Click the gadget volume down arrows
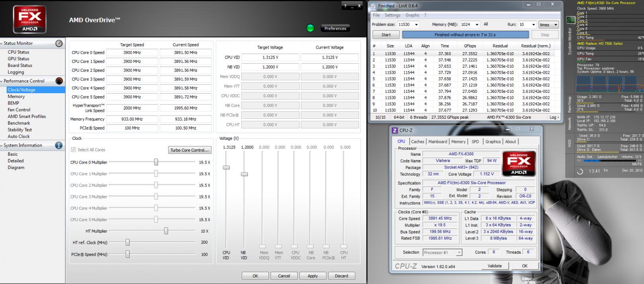644x284 pixels. click(579, 161)
